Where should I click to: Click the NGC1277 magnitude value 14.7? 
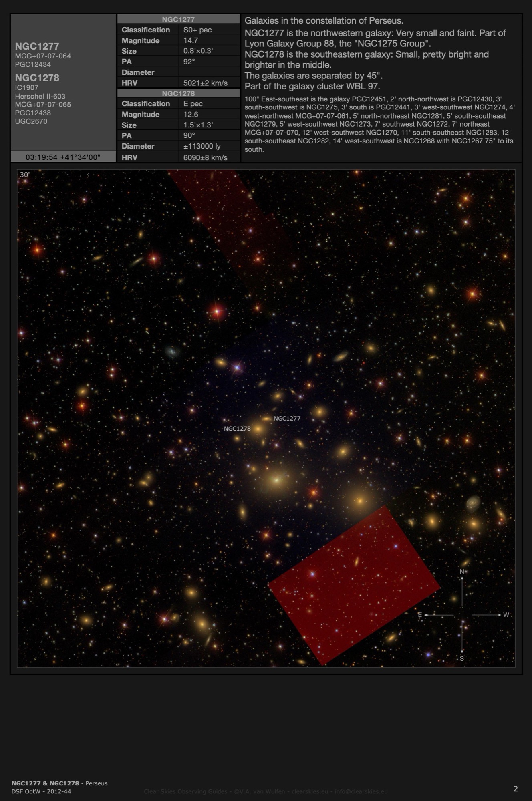tap(191, 40)
